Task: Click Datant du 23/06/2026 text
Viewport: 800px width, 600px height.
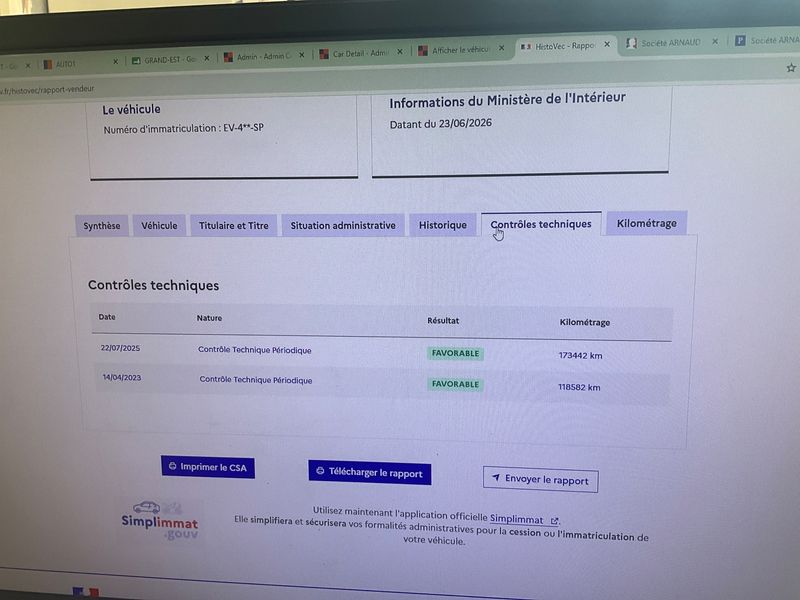Action: click(x=441, y=123)
